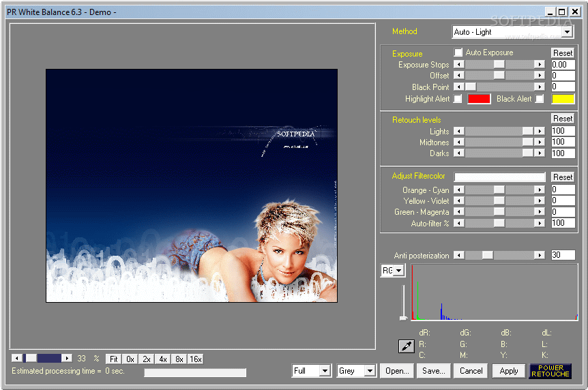Set preview zoom to 8x
The width and height of the screenshot is (588, 390).
point(179,359)
